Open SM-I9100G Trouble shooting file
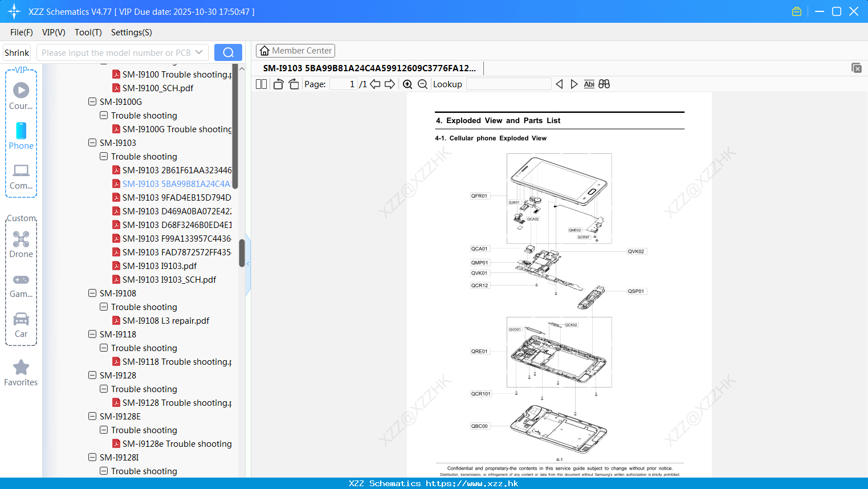This screenshot has height=489, width=868. click(172, 129)
